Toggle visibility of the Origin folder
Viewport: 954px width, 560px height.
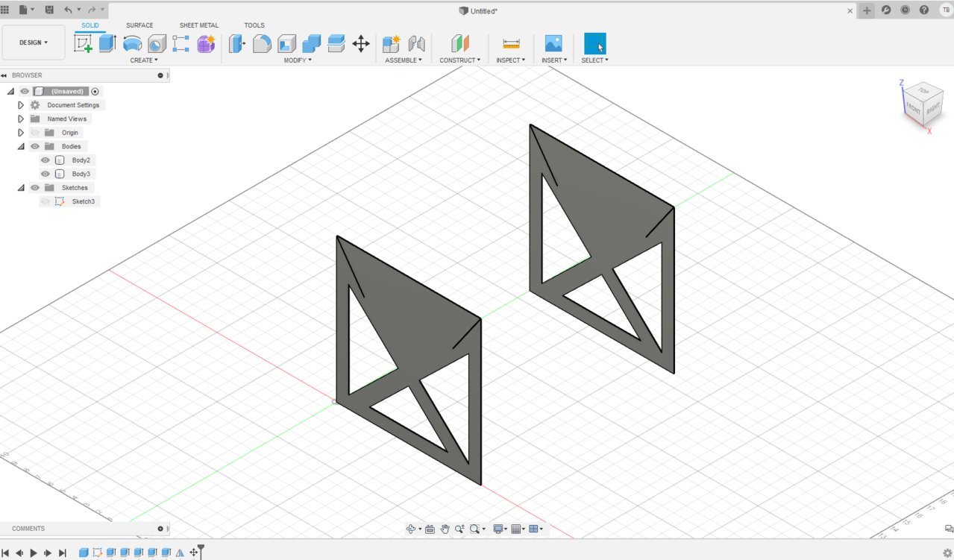[35, 133]
